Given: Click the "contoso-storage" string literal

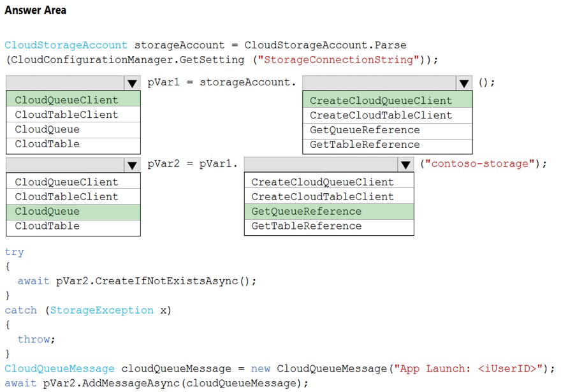Looking at the screenshot, I should [480, 164].
